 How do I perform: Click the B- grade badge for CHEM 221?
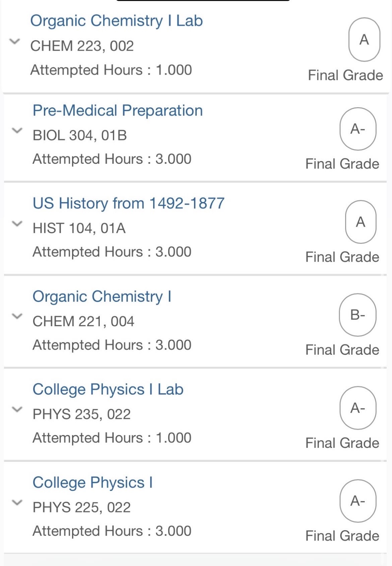coord(357,315)
